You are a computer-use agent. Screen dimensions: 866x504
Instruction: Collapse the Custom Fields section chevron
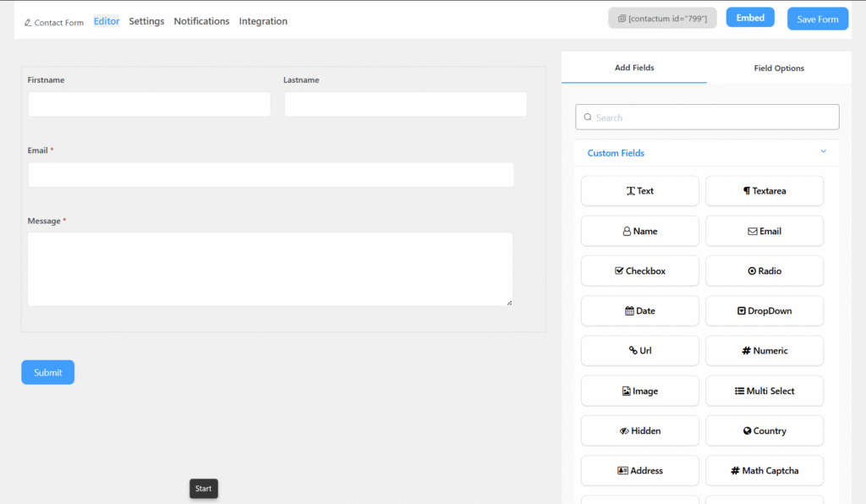[x=823, y=152]
